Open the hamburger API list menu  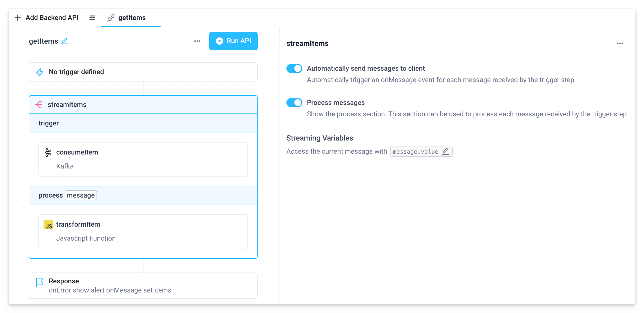pos(92,18)
